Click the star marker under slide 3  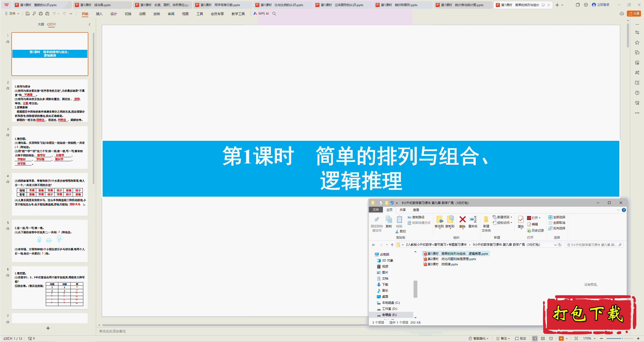8,135
